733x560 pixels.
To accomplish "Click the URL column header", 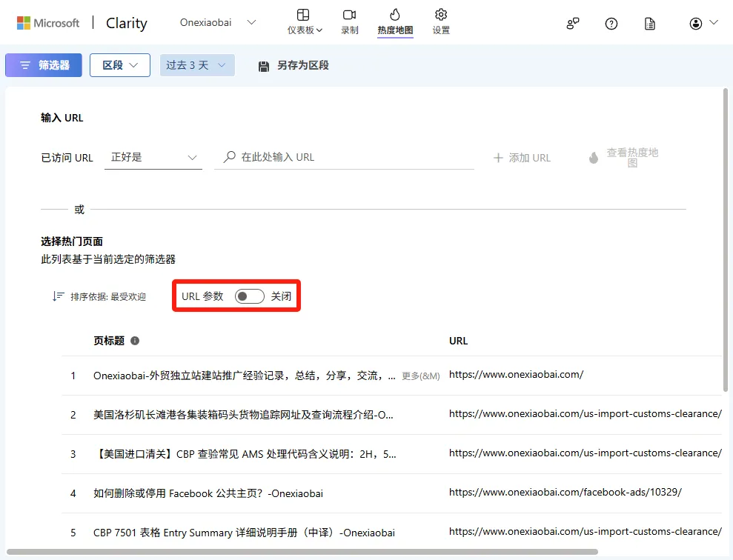I will coord(458,341).
